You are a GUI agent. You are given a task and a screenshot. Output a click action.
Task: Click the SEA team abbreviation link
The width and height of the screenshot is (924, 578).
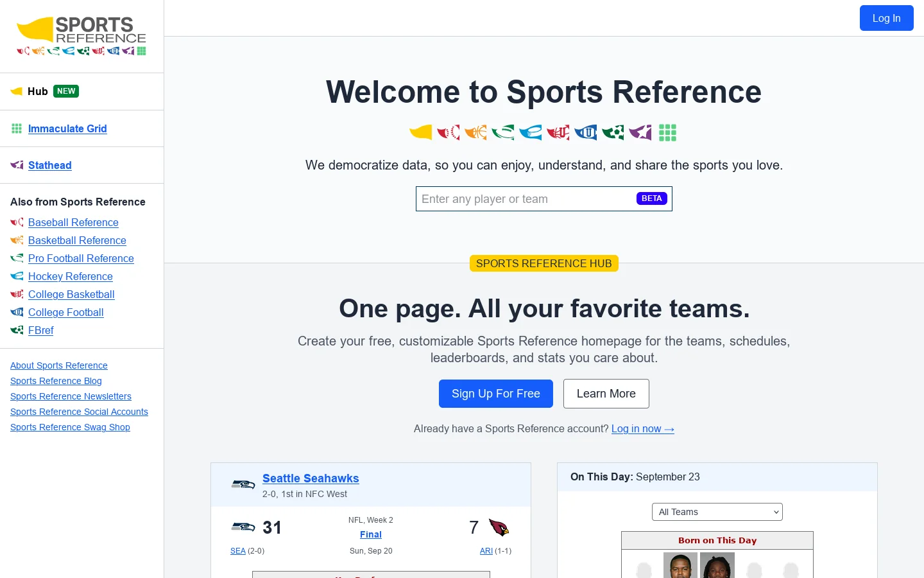(x=238, y=551)
